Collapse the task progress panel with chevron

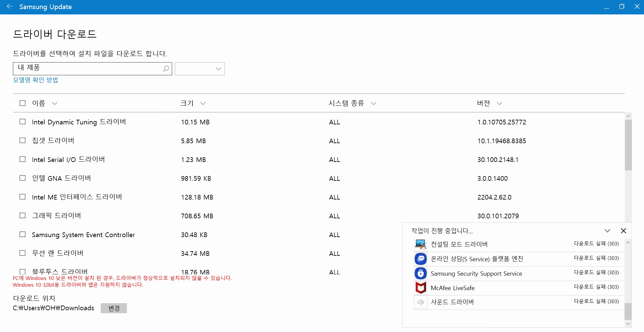[607, 231]
